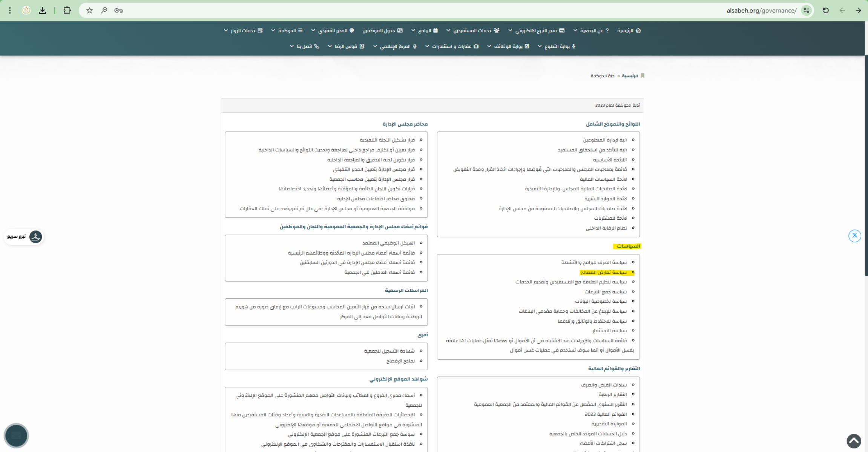Open the browser extensions puzzle icon

click(67, 11)
